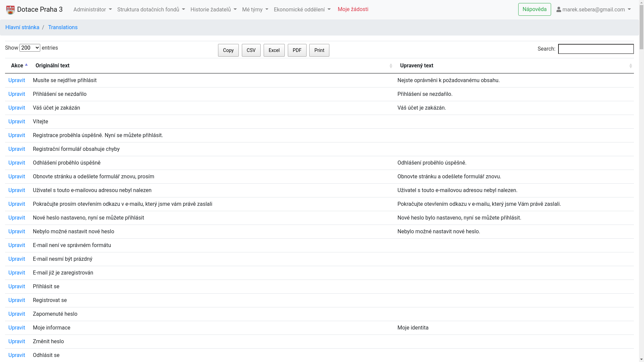Click the Excel export button
Image resolution: width=644 pixels, height=362 pixels.
point(274,50)
